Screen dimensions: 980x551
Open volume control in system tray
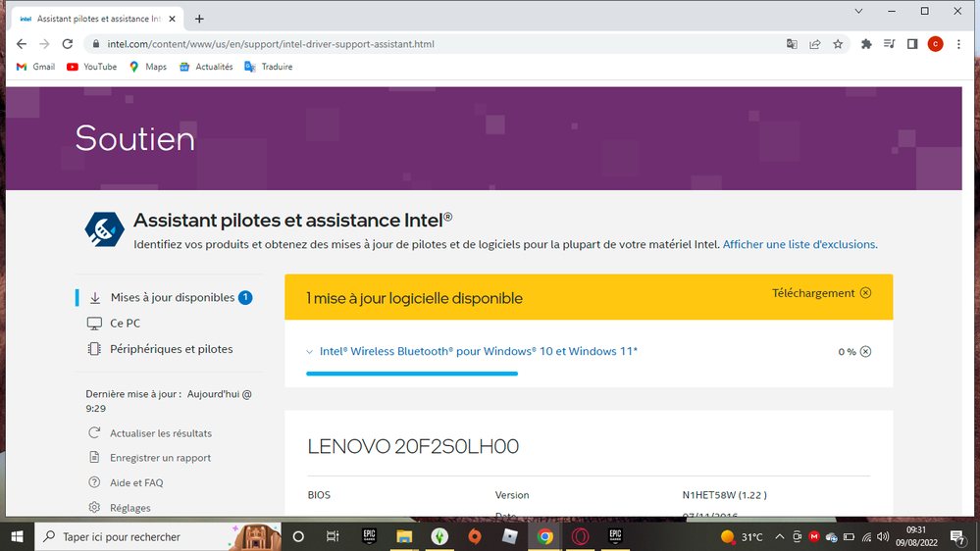[x=883, y=536]
